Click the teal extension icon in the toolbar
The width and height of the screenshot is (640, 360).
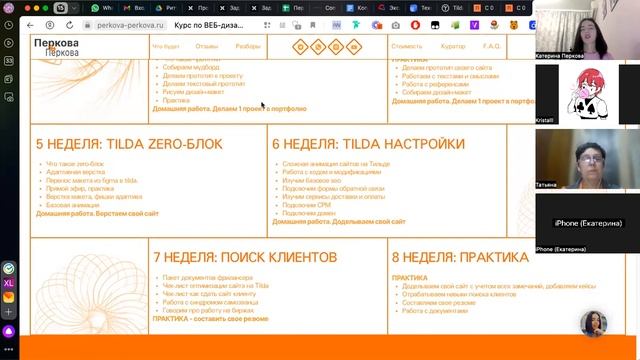(356, 25)
